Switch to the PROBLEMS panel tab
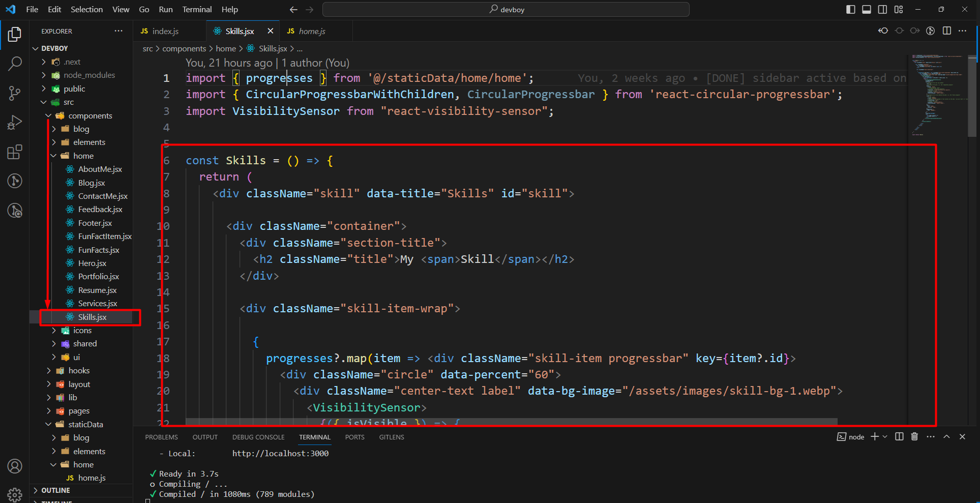 point(161,437)
